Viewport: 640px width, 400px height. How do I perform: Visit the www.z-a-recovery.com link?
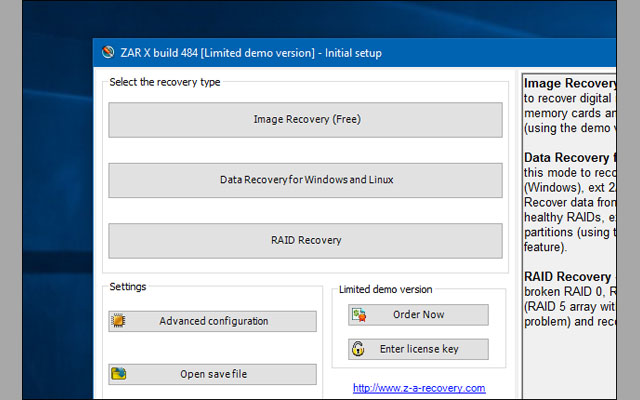[x=418, y=388]
